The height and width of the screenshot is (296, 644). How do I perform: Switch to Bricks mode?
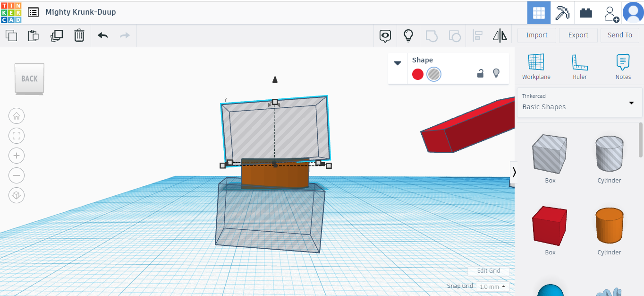(x=586, y=13)
